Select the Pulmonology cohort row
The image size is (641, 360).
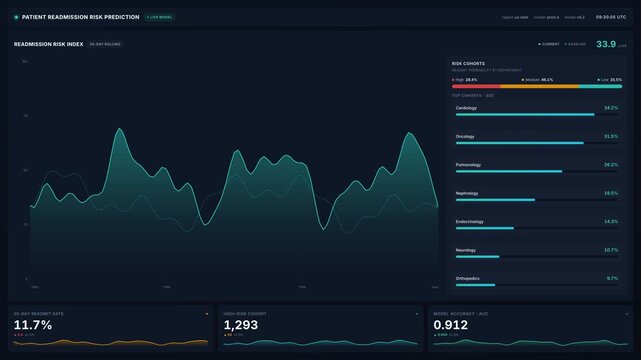[x=537, y=168]
